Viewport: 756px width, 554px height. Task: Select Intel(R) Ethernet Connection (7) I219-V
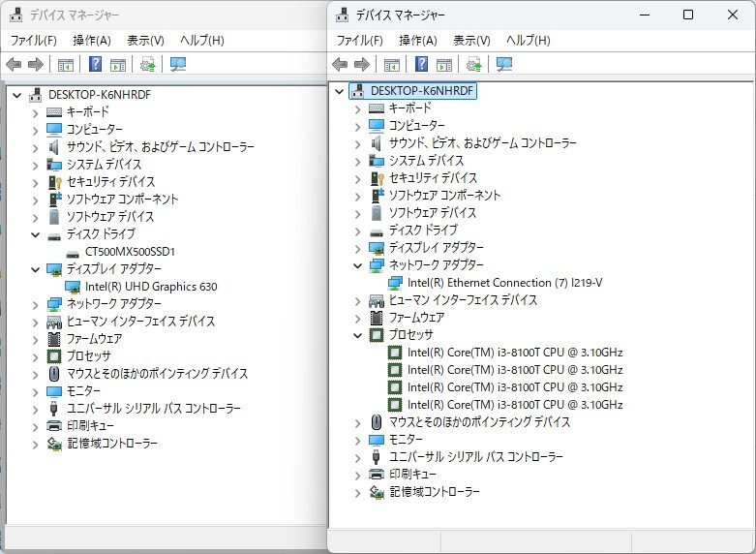click(504, 283)
